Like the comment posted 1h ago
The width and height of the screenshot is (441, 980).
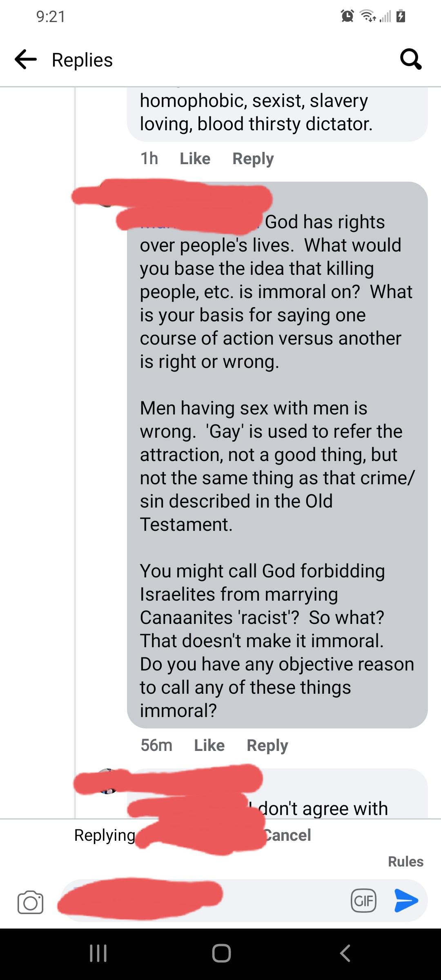[195, 158]
